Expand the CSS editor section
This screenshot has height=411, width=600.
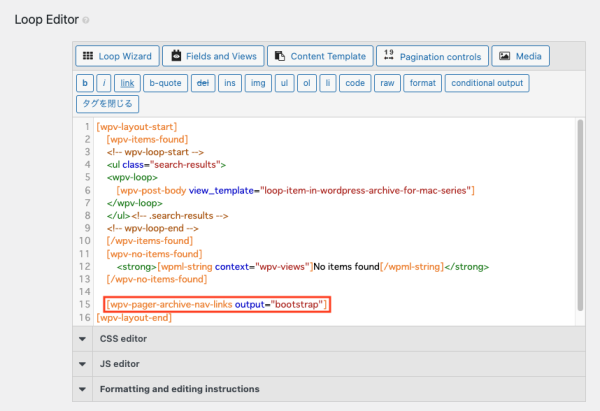point(120,338)
